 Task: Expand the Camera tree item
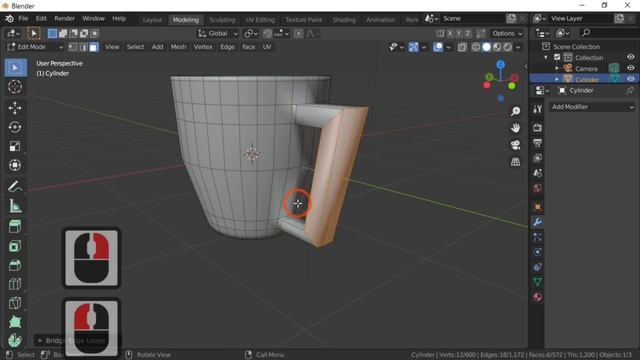[557, 68]
